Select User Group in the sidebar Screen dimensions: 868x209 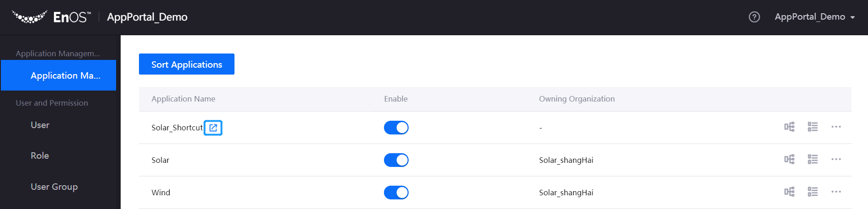[x=54, y=187]
